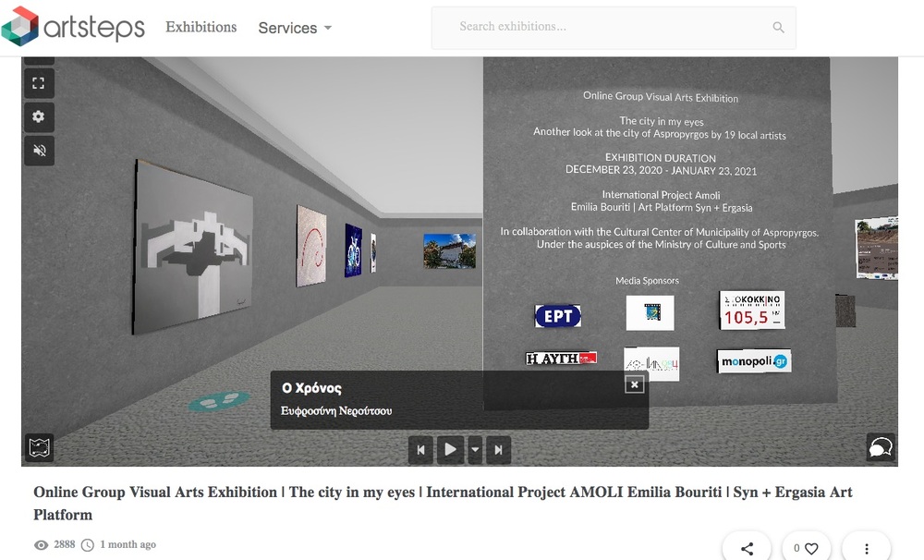924x560 pixels.
Task: Open viewer settings gear icon
Action: pos(38,116)
